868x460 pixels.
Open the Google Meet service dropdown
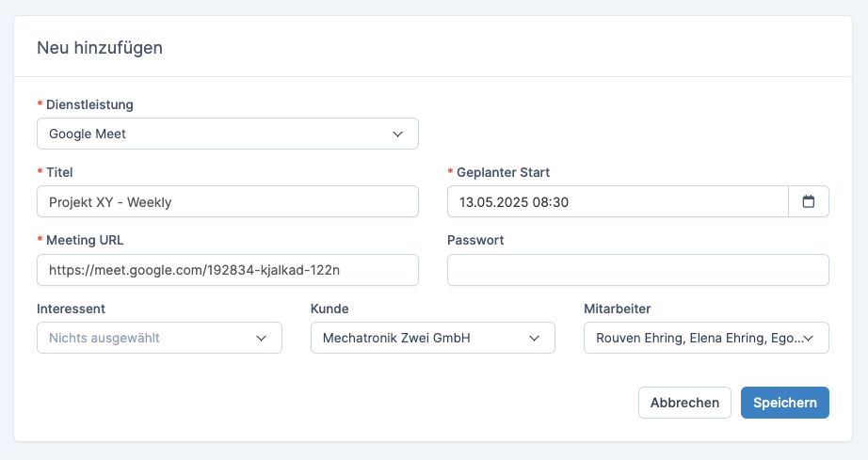click(x=228, y=134)
